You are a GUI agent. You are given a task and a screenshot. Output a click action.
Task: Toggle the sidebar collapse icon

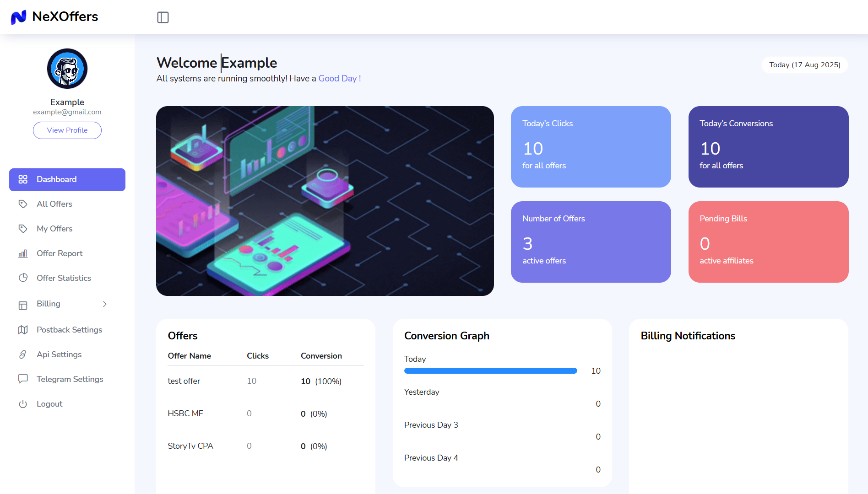tap(163, 17)
